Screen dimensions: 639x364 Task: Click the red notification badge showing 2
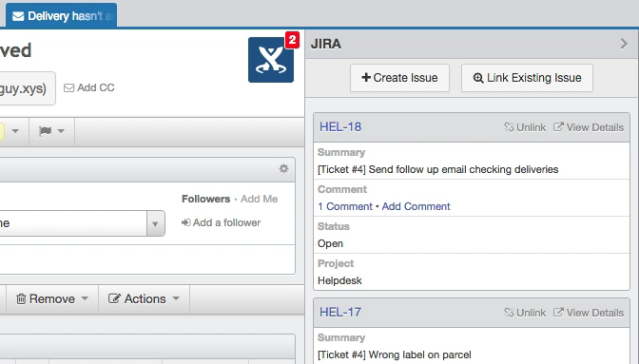coord(292,40)
